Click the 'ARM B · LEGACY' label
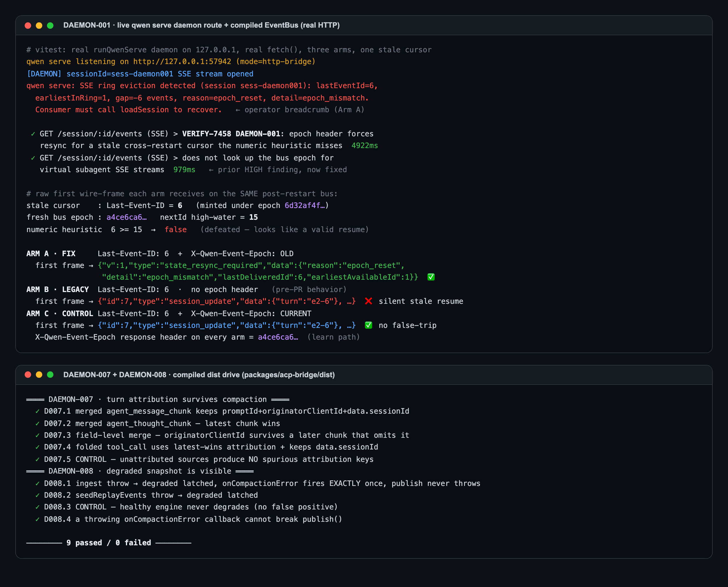 [58, 289]
